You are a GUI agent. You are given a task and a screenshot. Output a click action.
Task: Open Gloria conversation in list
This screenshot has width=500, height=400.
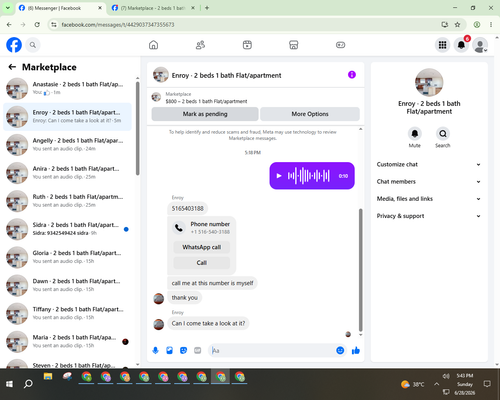coord(67,257)
